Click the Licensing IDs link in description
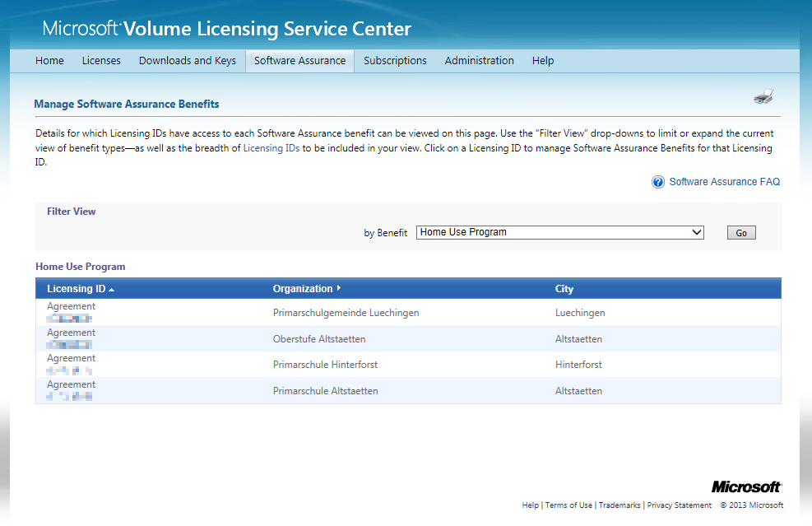812x526 pixels. pyautogui.click(x=271, y=148)
